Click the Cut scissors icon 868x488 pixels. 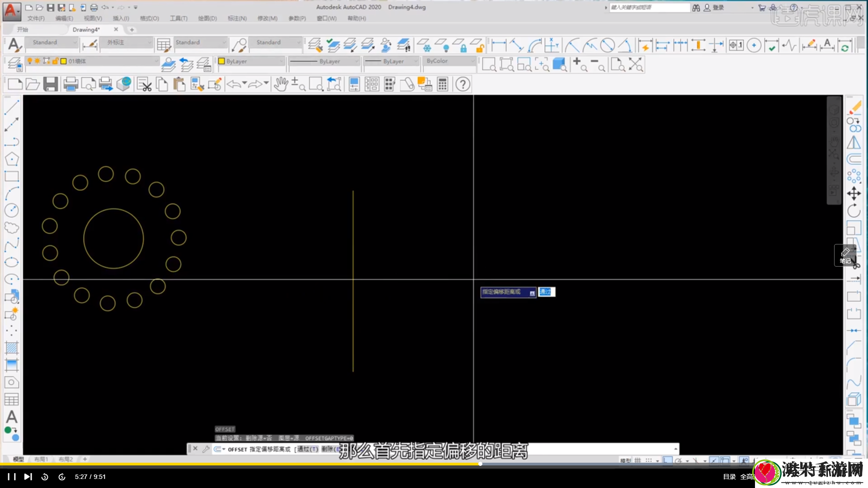coord(144,84)
